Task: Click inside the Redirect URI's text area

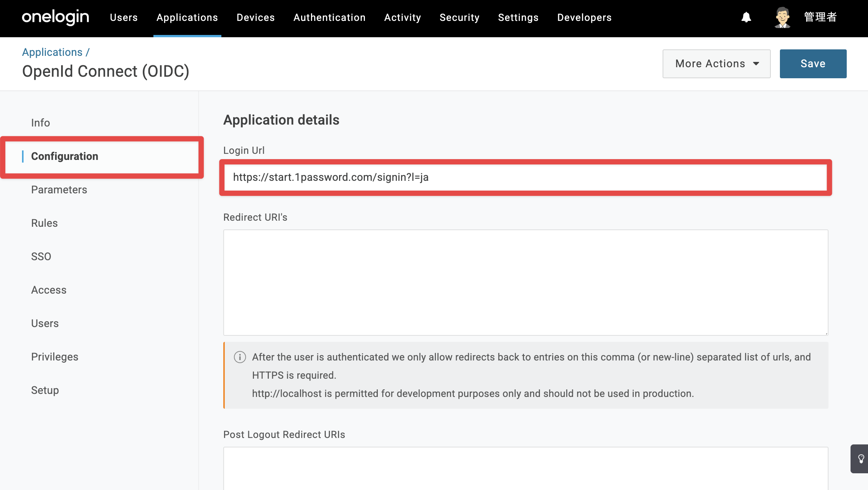Action: (x=526, y=283)
